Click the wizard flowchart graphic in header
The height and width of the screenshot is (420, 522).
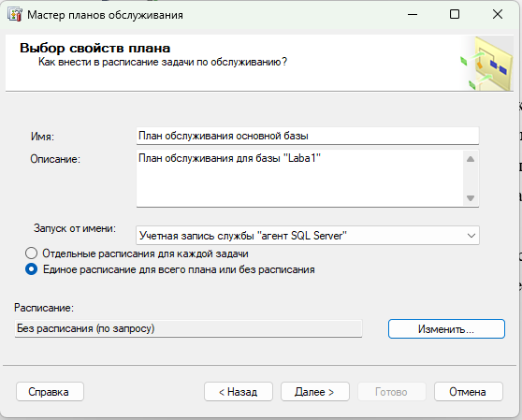pyautogui.click(x=487, y=64)
